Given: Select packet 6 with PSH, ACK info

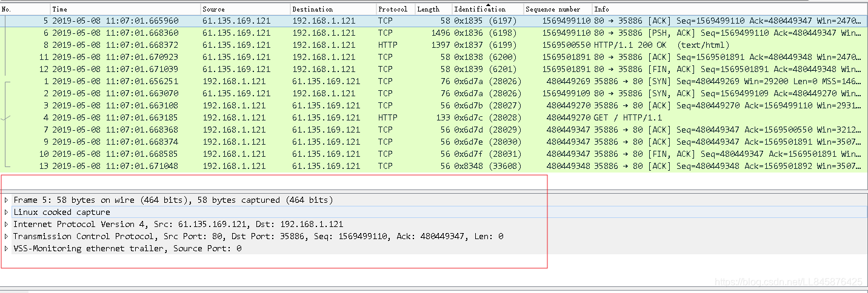Looking at the screenshot, I should point(434,33).
